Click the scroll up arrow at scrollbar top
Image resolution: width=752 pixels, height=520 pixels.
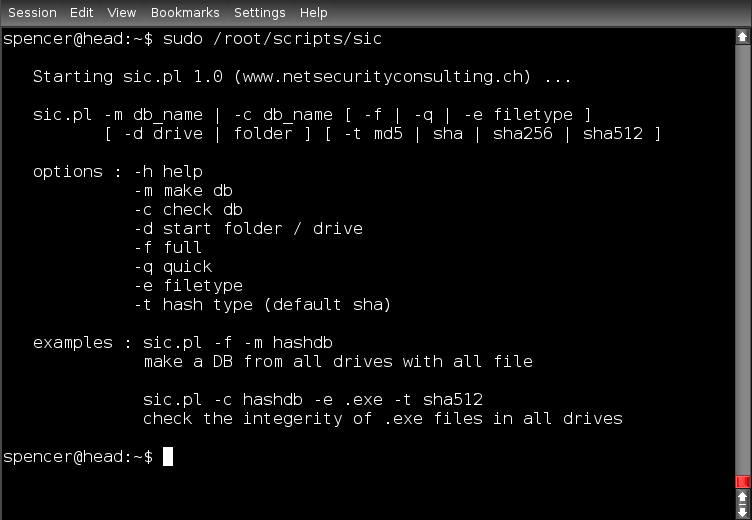743,37
